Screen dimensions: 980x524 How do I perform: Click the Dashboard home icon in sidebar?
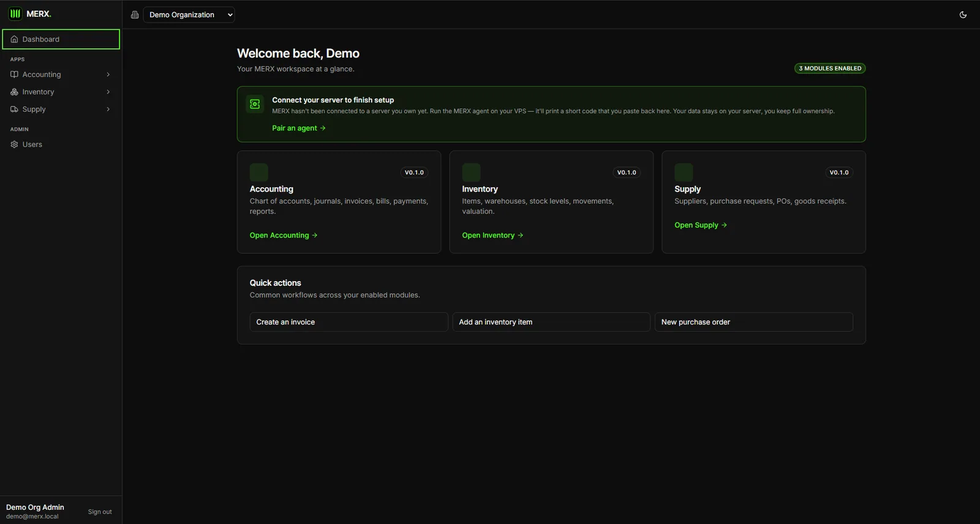coord(14,39)
